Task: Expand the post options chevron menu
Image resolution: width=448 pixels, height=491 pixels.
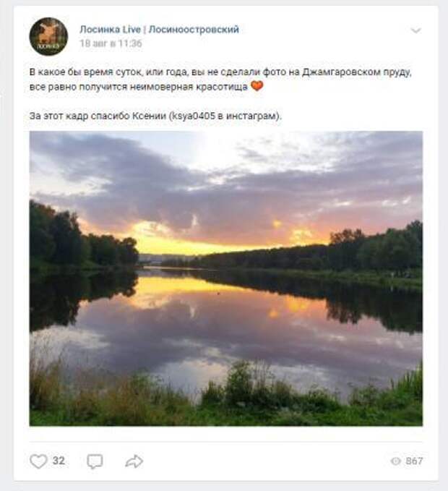Action: pos(415,30)
